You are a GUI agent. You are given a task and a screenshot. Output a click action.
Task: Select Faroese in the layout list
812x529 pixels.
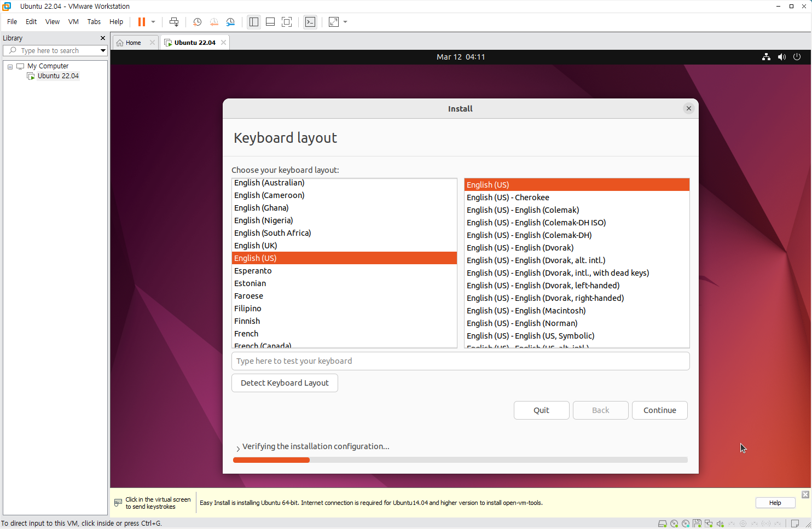[344, 296]
